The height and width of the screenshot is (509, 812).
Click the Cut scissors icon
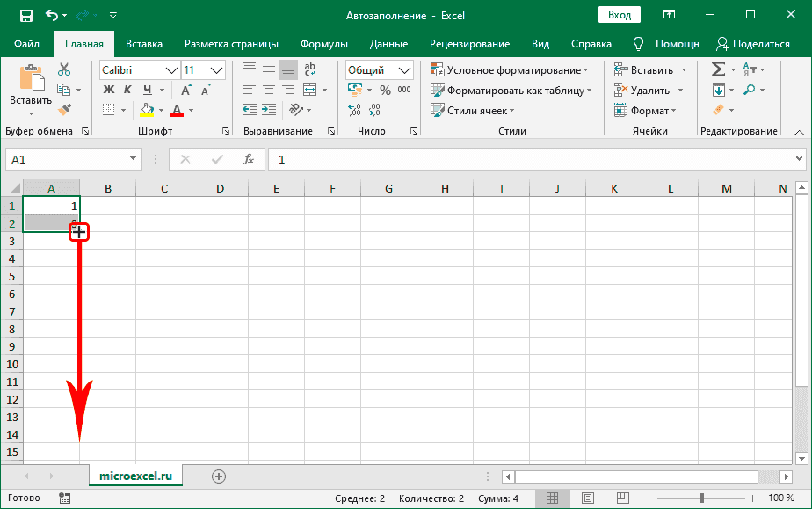pos(64,70)
